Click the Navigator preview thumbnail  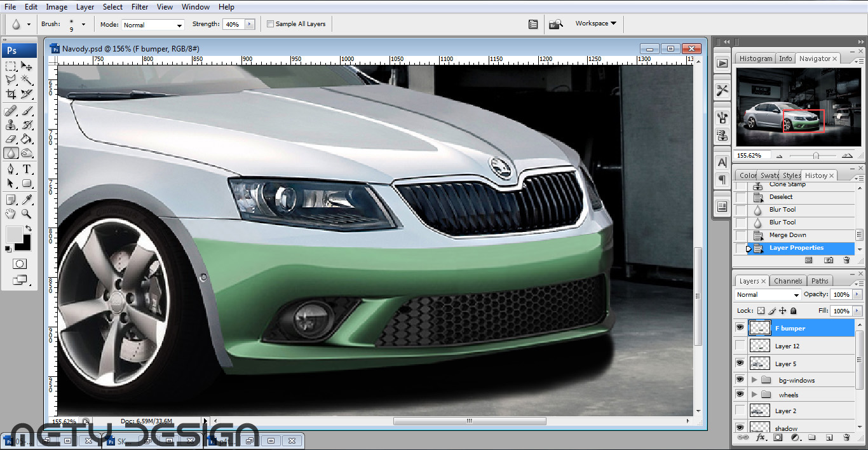click(x=798, y=107)
